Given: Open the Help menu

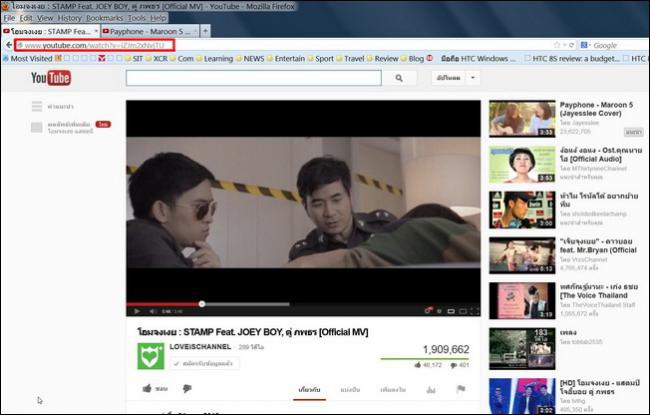Looking at the screenshot, I should pyautogui.click(x=158, y=18).
